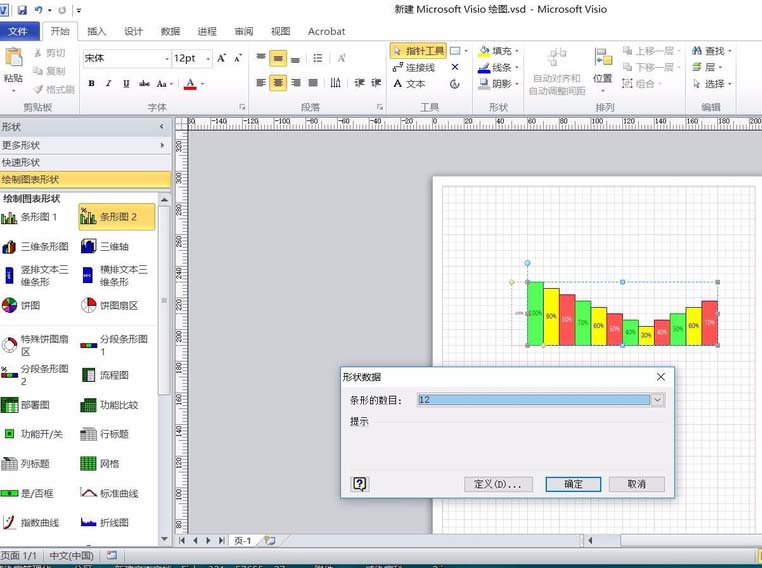Select the 饼图扇区 pie slice shape

[110, 305]
